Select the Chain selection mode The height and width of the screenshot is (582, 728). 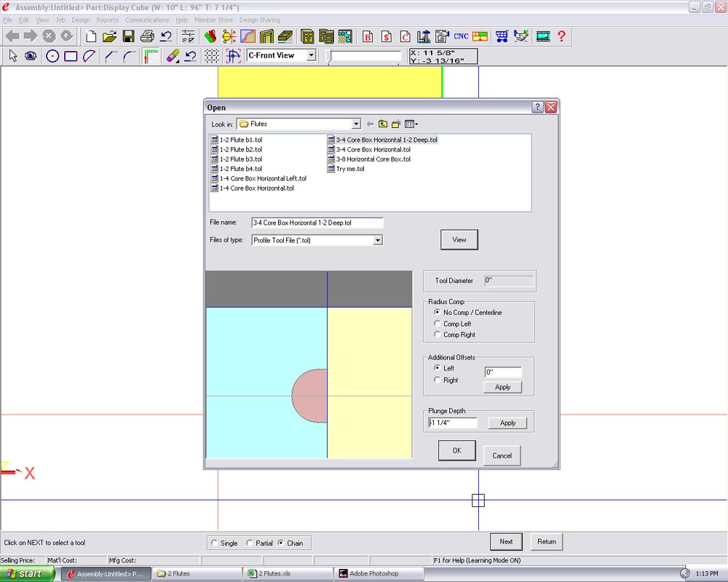281,543
